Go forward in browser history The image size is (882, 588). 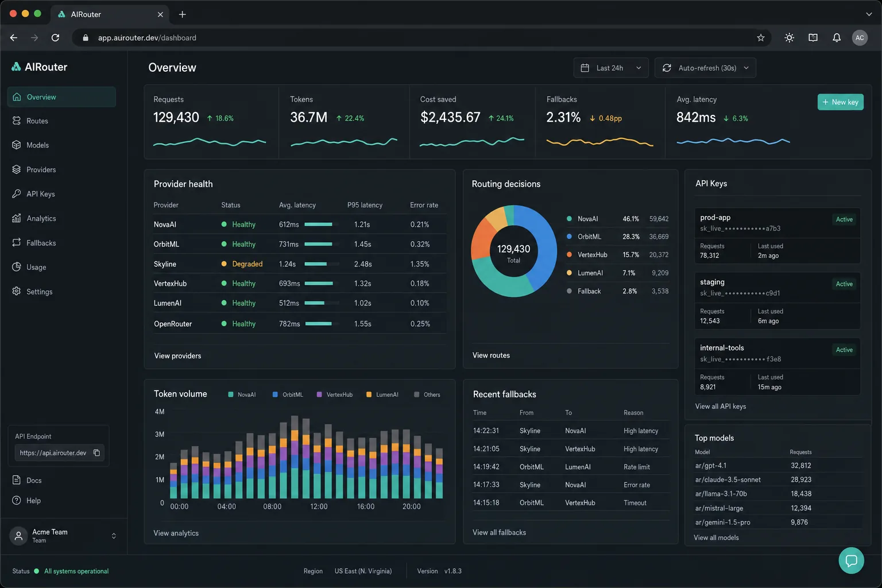click(34, 38)
